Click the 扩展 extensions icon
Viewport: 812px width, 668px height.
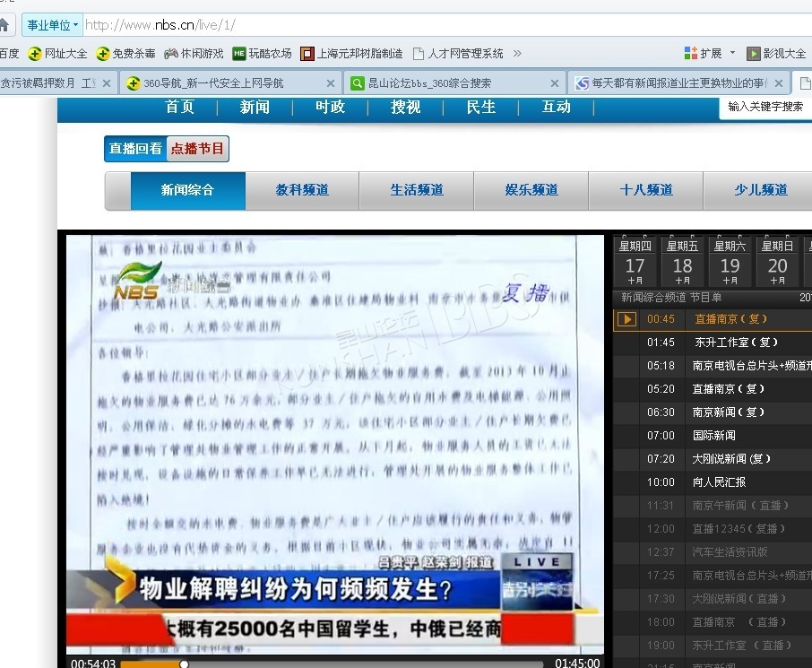click(691, 53)
